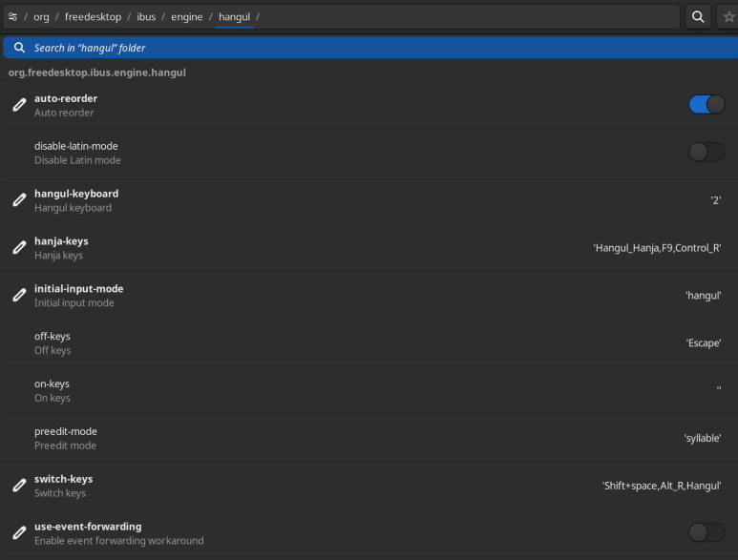
Task: Enable the disable-latin-mode switch
Action: coord(706,152)
